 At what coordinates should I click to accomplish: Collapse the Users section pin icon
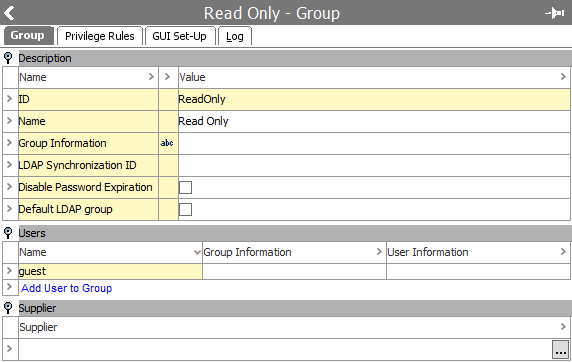(8, 233)
